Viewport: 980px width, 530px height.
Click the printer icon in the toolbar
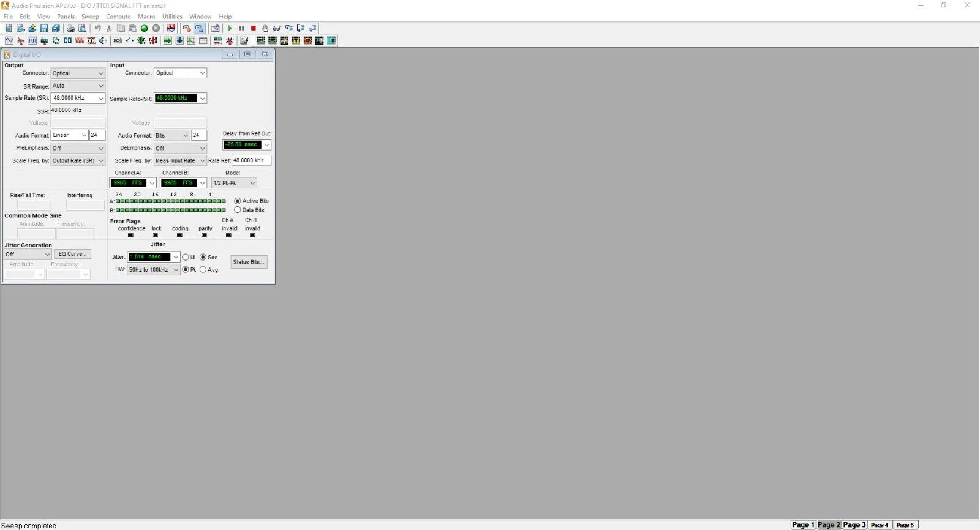(x=70, y=28)
